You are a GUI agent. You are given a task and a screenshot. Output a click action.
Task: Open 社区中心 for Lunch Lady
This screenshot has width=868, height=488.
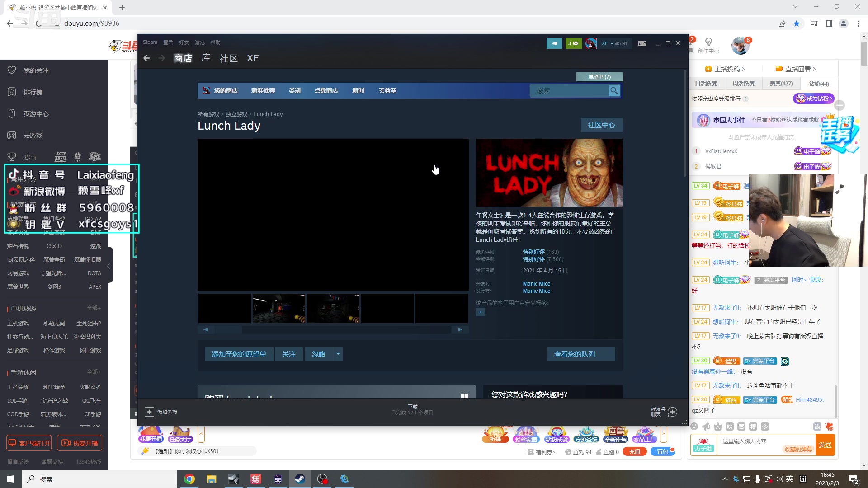click(x=601, y=125)
